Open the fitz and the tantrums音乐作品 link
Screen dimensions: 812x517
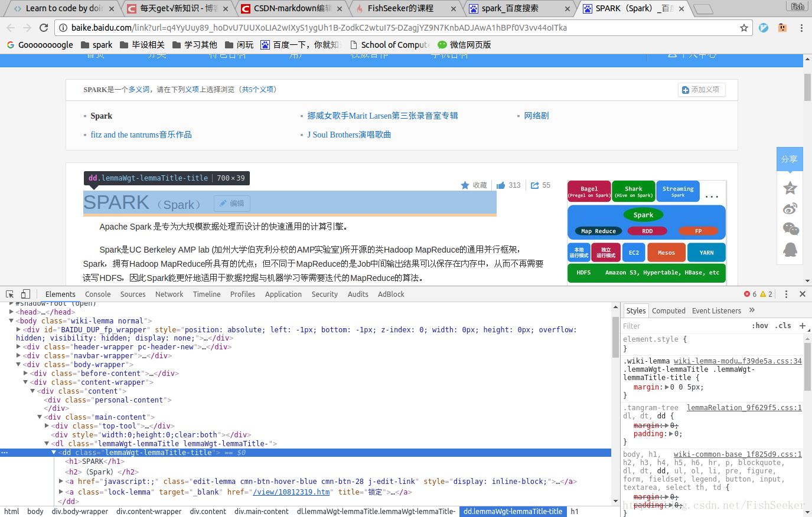[141, 135]
